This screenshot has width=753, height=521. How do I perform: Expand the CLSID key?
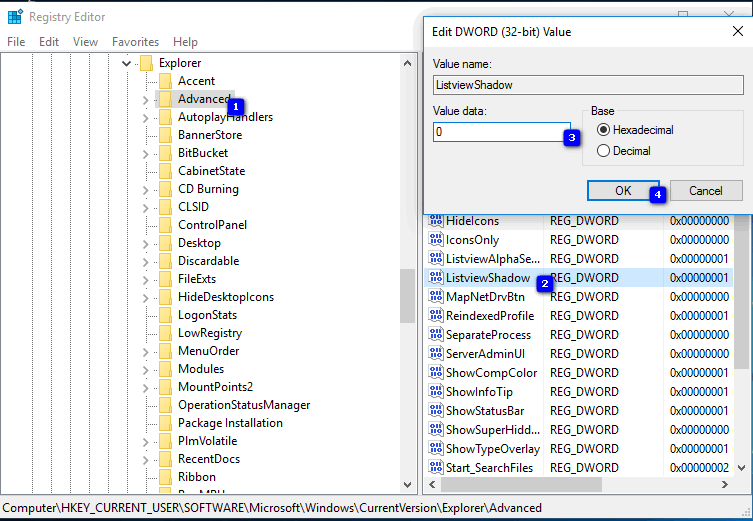coord(146,208)
